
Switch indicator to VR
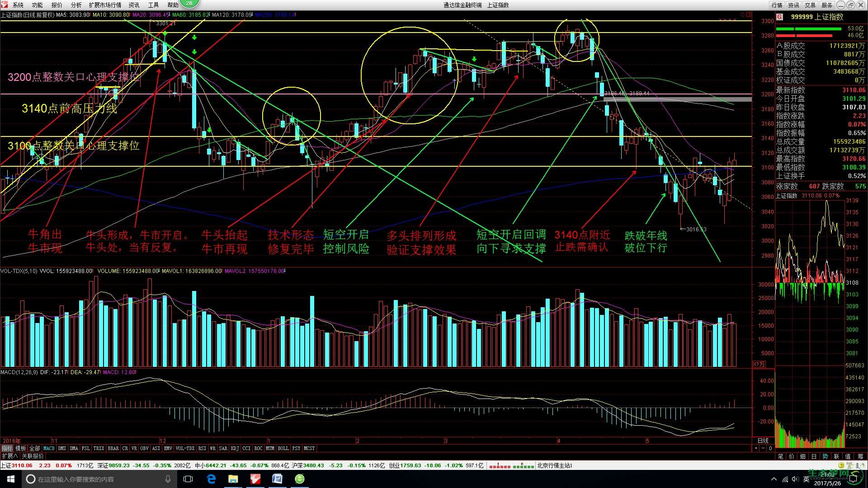coord(134,448)
